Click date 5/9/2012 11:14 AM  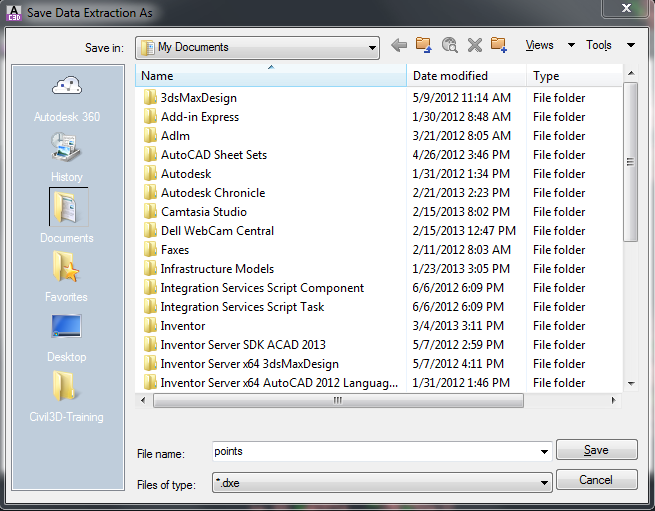coord(461,98)
